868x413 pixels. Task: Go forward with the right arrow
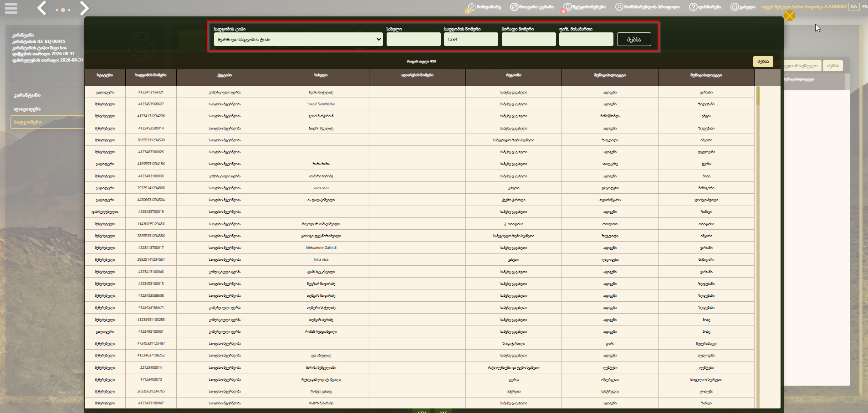tap(84, 8)
